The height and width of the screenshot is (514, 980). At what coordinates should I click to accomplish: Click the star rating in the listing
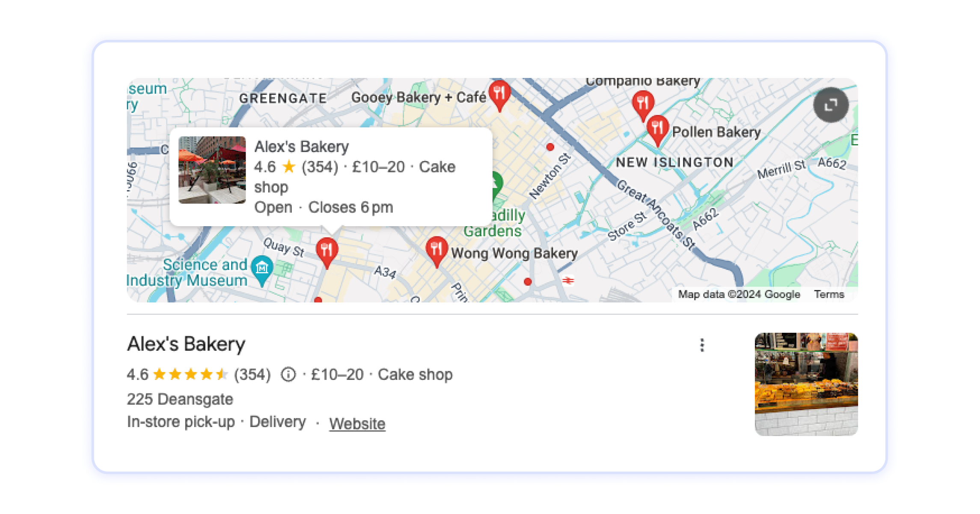[x=190, y=374]
